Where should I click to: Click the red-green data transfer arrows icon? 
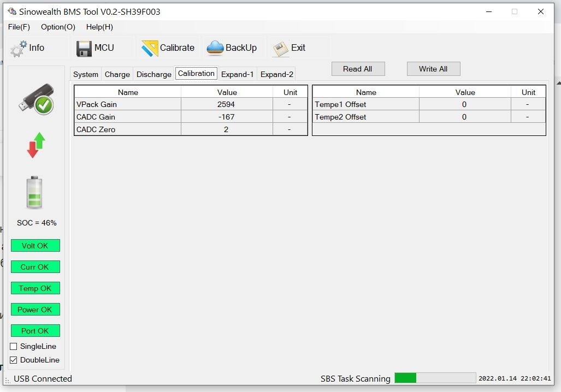click(x=36, y=145)
